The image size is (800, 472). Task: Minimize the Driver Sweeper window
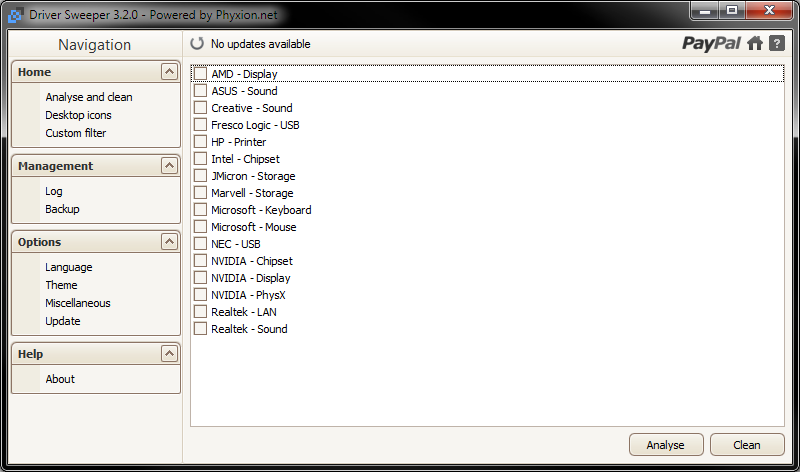(705, 10)
